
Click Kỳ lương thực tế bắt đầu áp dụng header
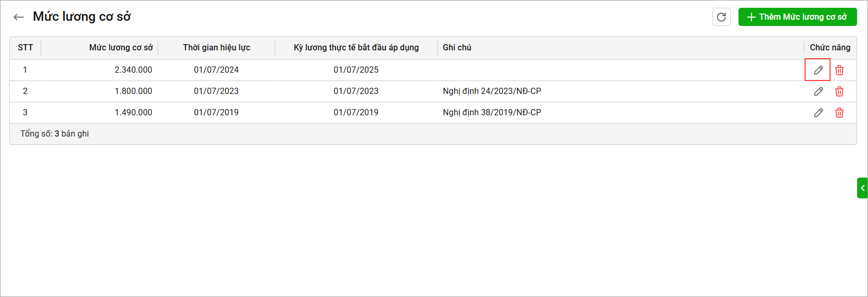(356, 48)
